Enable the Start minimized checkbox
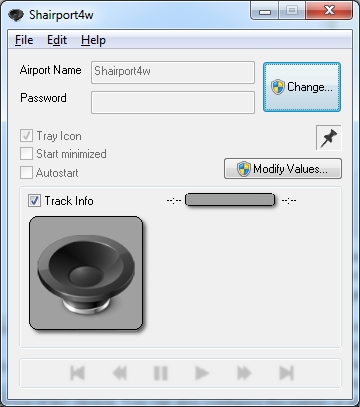The height and width of the screenshot is (407, 360). tap(26, 154)
